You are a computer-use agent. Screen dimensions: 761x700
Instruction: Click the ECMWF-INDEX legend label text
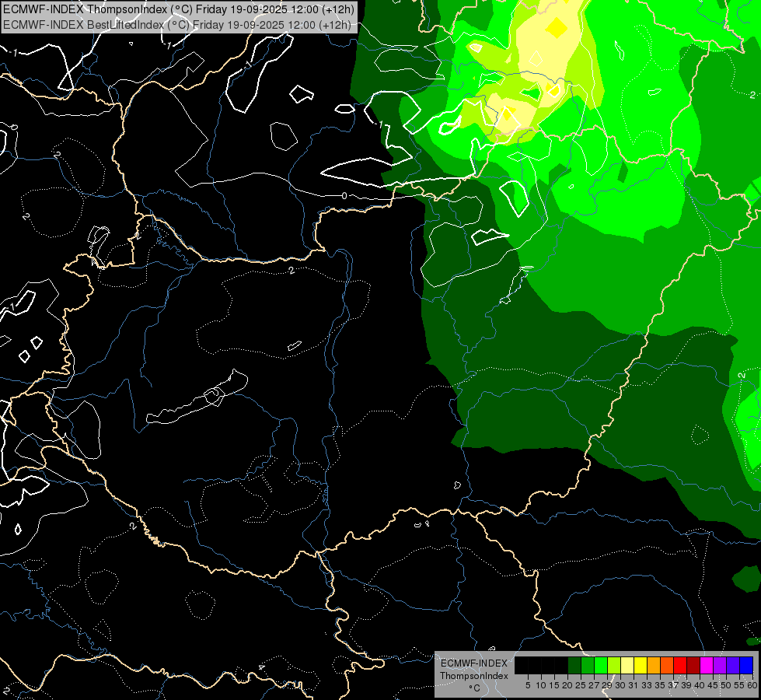tap(473, 663)
